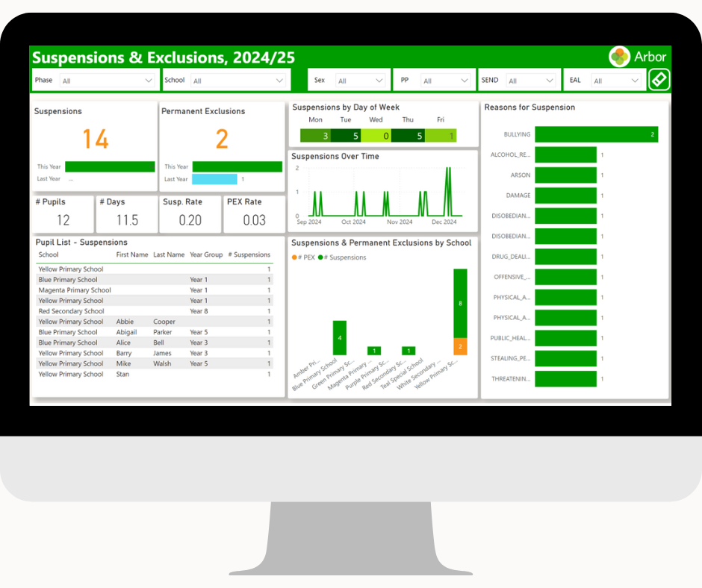
Task: Sort pupil list by Year Group header
Action: 206,254
